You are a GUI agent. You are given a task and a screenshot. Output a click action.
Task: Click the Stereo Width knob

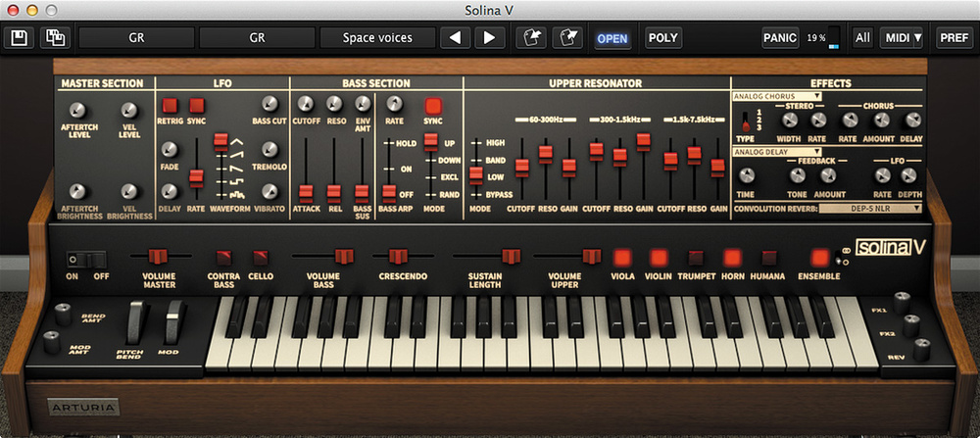point(788,121)
